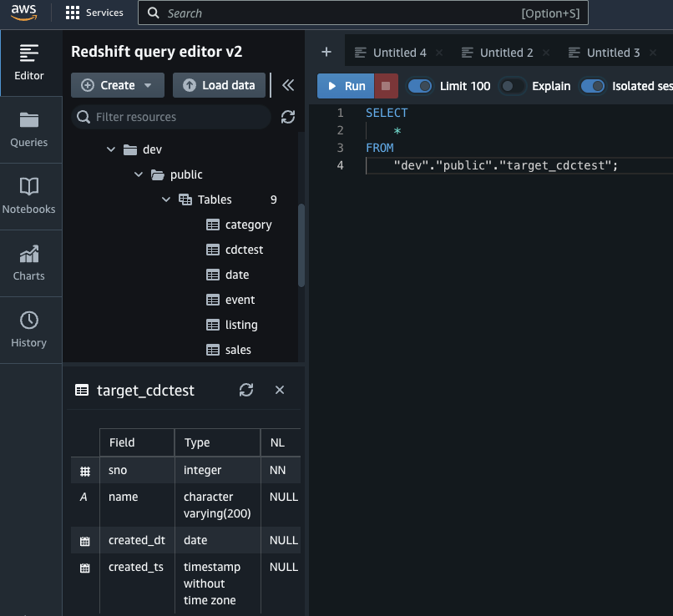
Task: Open the Untitled 3 query tab
Action: coord(610,52)
